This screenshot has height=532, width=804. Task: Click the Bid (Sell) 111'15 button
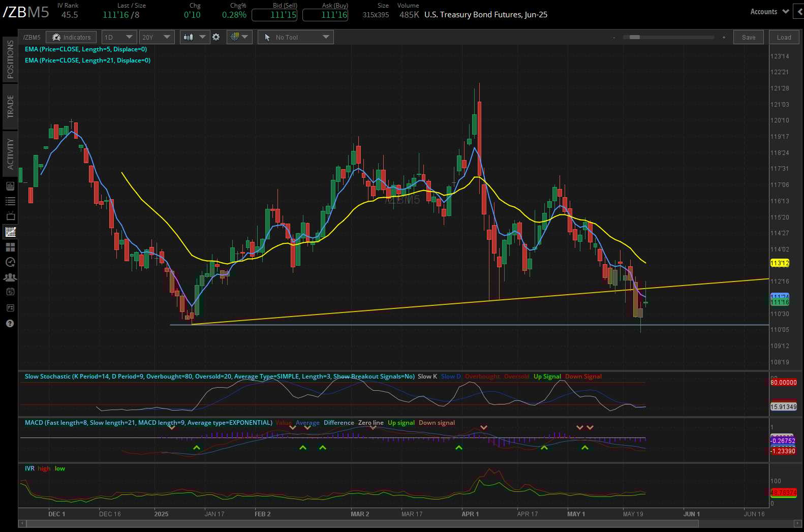click(274, 15)
